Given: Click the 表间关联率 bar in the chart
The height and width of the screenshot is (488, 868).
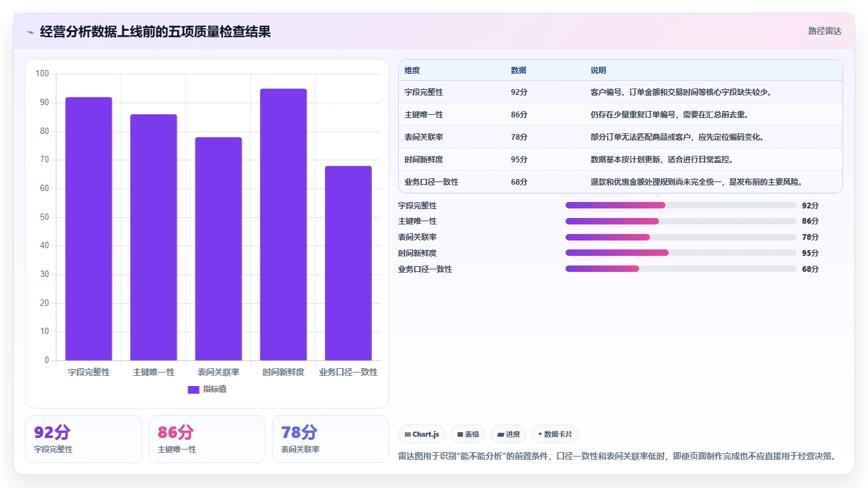Looking at the screenshot, I should pos(219,249).
